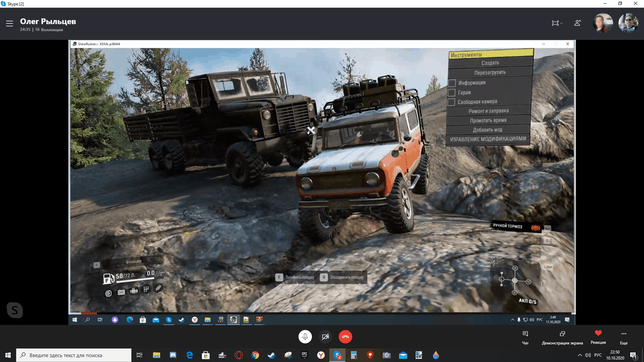Toggle the Свободная камера checkbox
The height and width of the screenshot is (362, 644).
[x=452, y=102]
